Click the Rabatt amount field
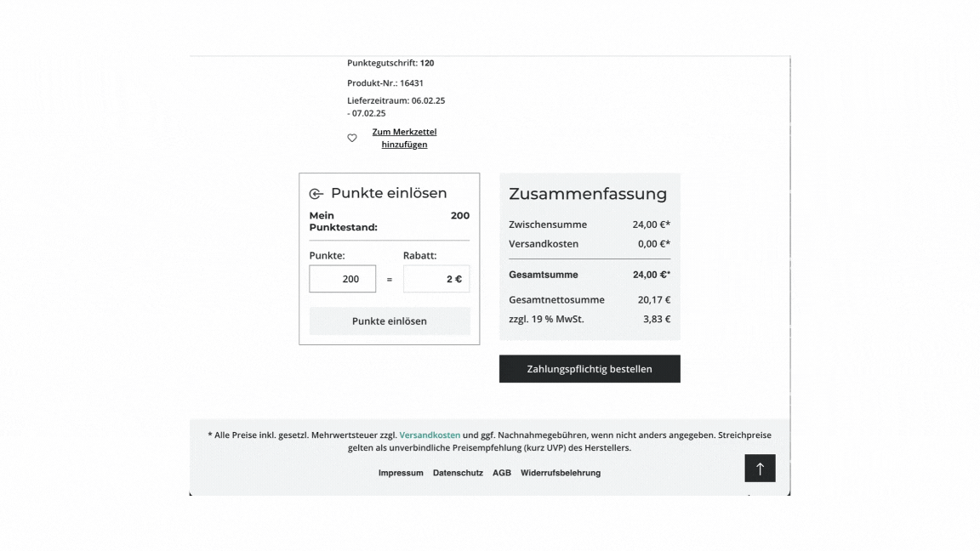This screenshot has width=980, height=551. (436, 279)
